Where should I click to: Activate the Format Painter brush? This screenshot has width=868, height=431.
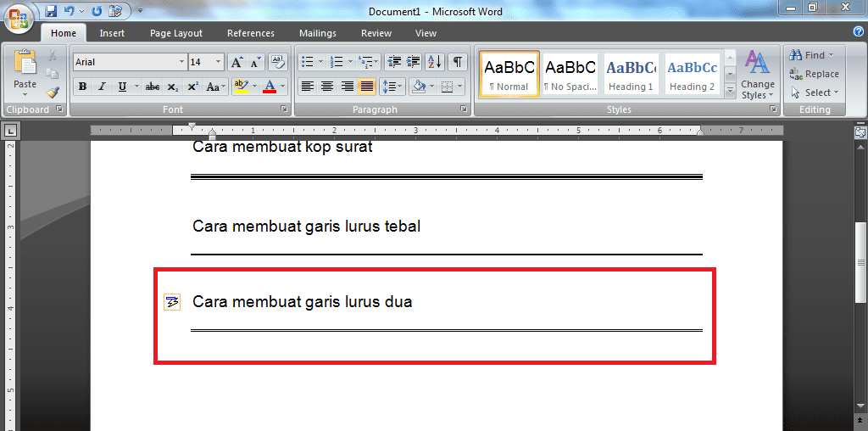[53, 92]
